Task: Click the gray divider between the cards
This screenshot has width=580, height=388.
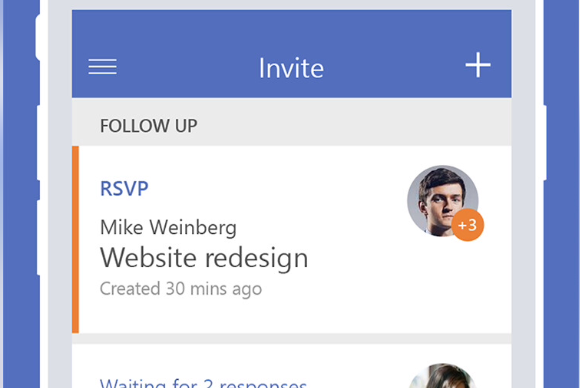Action: (x=292, y=338)
